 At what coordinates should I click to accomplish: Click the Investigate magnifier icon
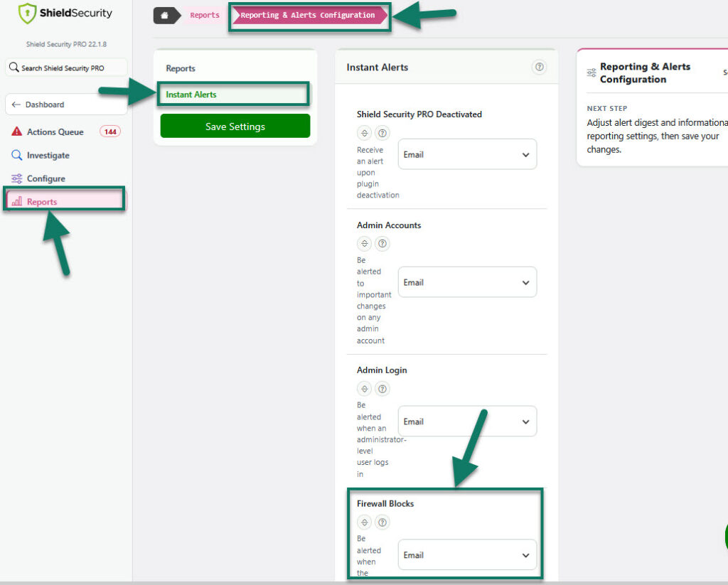point(17,155)
